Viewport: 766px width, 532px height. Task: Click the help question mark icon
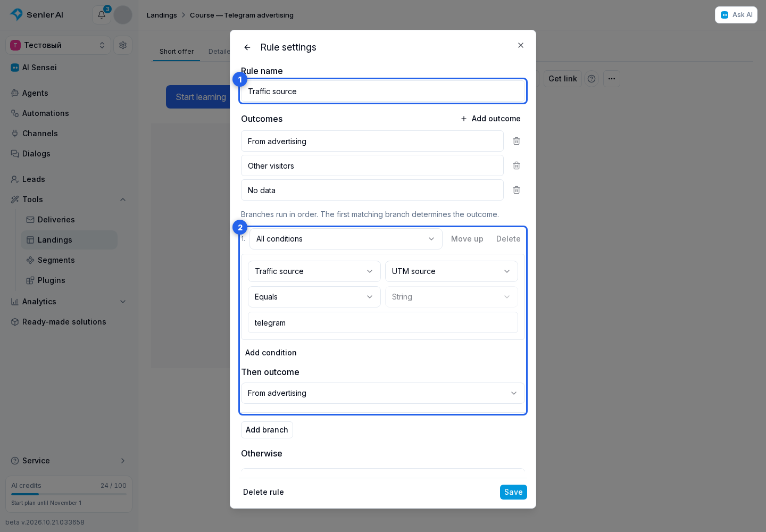[592, 79]
